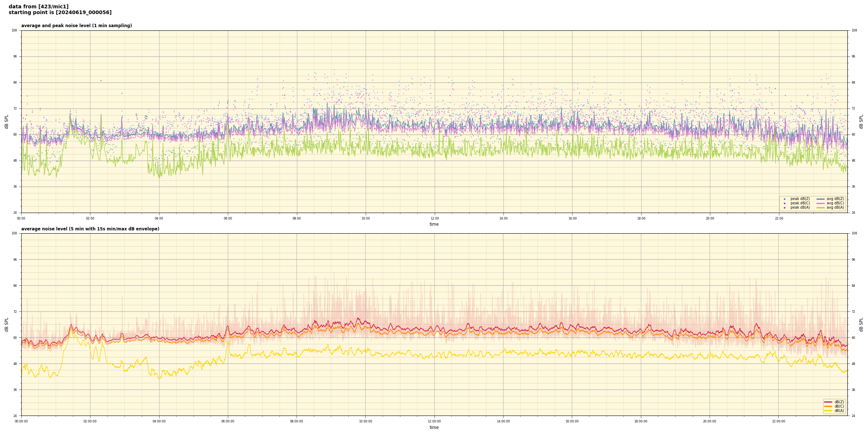Click the 06:00:00 tick label on lower chart
Screen dimensions: 868x434
(228, 421)
